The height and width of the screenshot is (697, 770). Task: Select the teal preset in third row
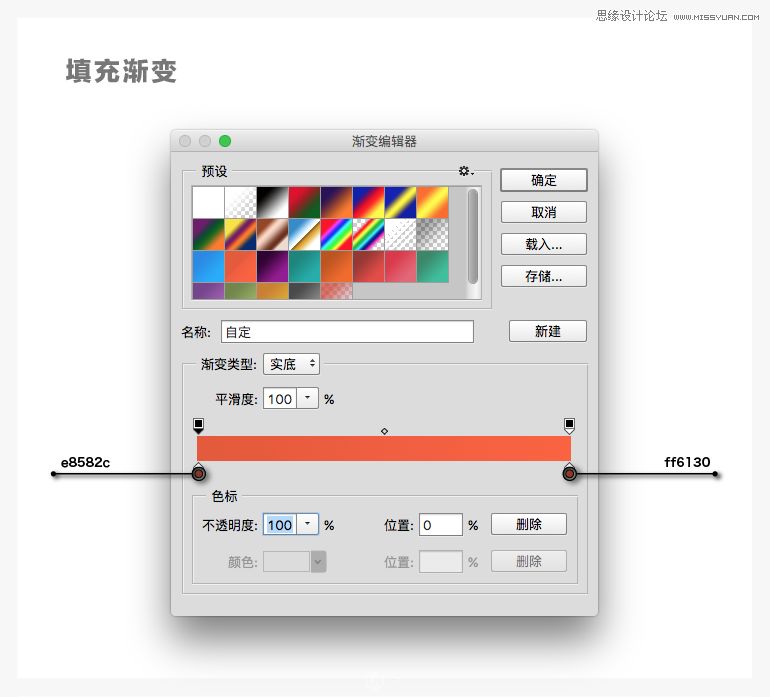[x=304, y=266]
